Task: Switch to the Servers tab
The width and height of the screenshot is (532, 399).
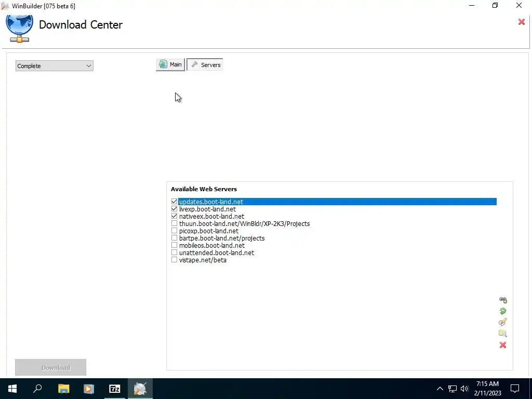Action: (x=205, y=65)
